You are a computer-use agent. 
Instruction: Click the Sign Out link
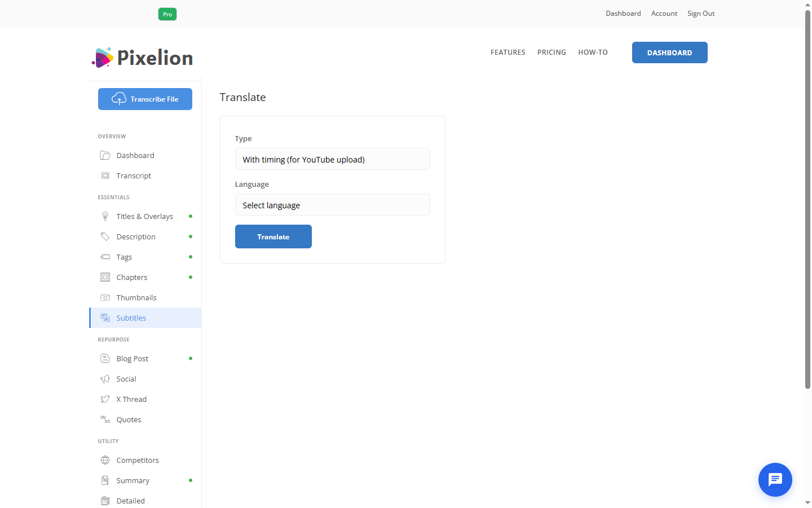click(x=701, y=14)
